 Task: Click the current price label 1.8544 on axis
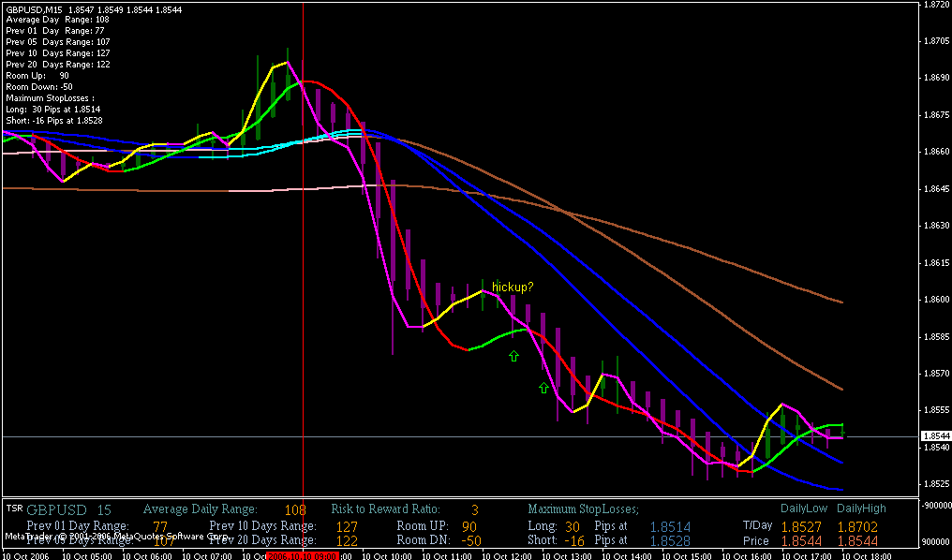[x=935, y=436]
